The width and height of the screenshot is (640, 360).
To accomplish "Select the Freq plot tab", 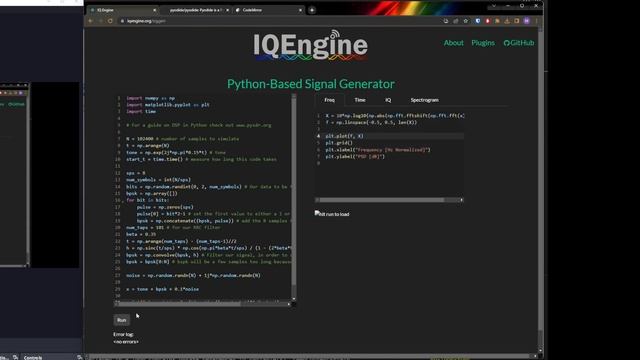I will click(329, 100).
